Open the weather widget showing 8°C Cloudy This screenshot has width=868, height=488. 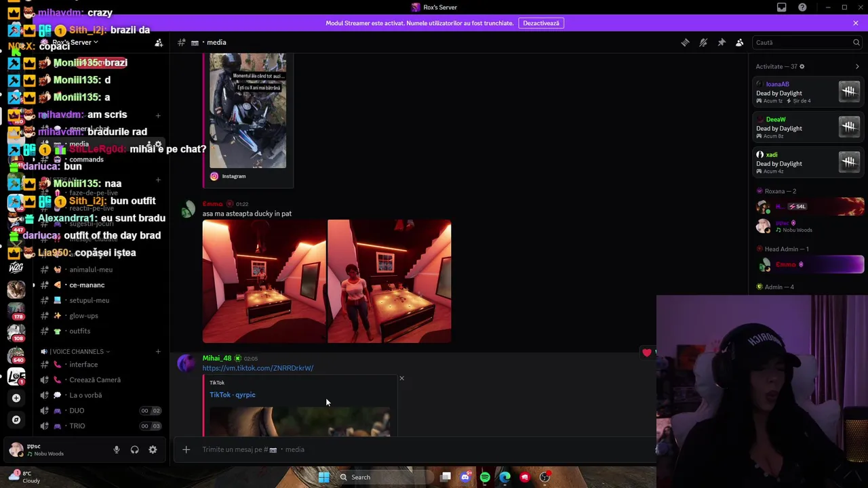click(24, 477)
